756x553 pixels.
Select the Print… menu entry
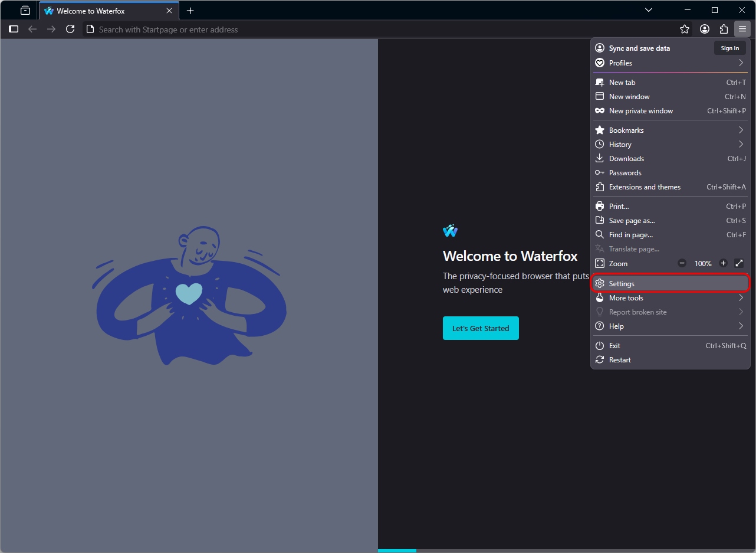coord(670,207)
